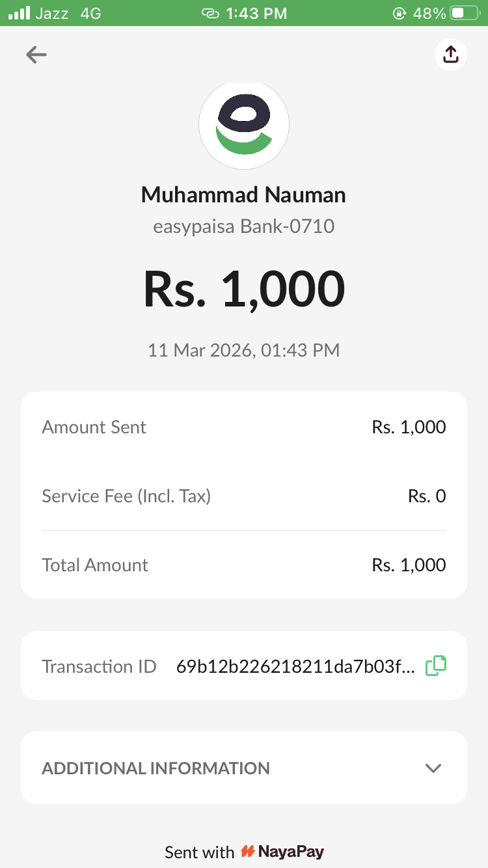Tap the Total Amount row
The height and width of the screenshot is (868, 488).
(244, 565)
